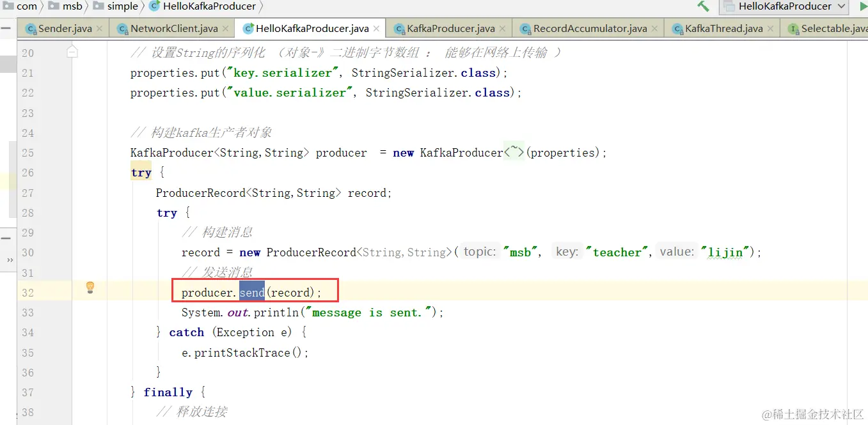Open the KafkaProducer.java tab
Screen dimensions: 868x425
(451, 29)
